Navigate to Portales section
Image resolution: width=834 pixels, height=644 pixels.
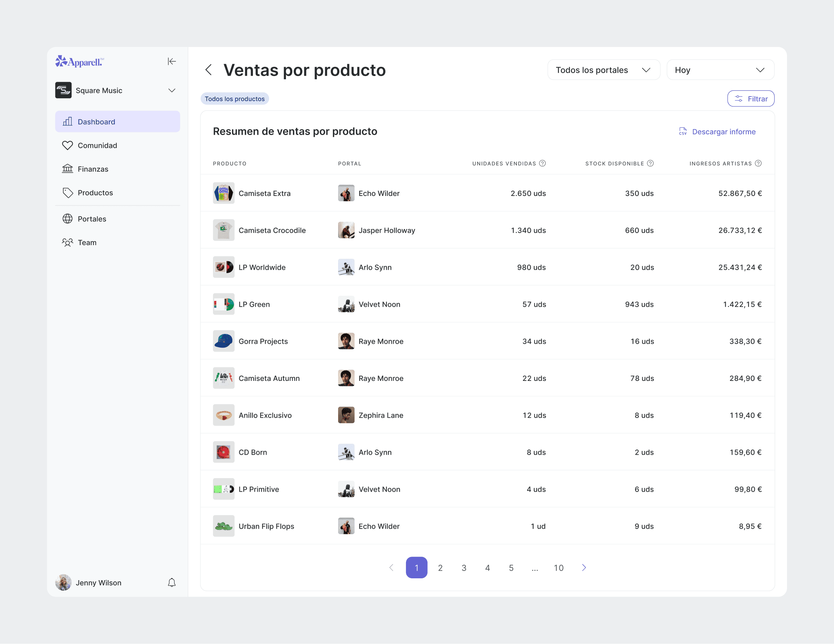[92, 219]
